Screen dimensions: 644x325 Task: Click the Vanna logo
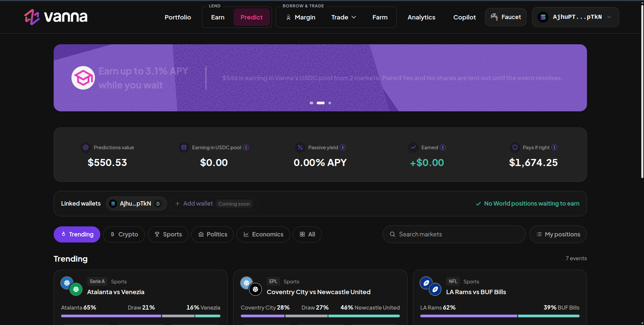click(56, 17)
